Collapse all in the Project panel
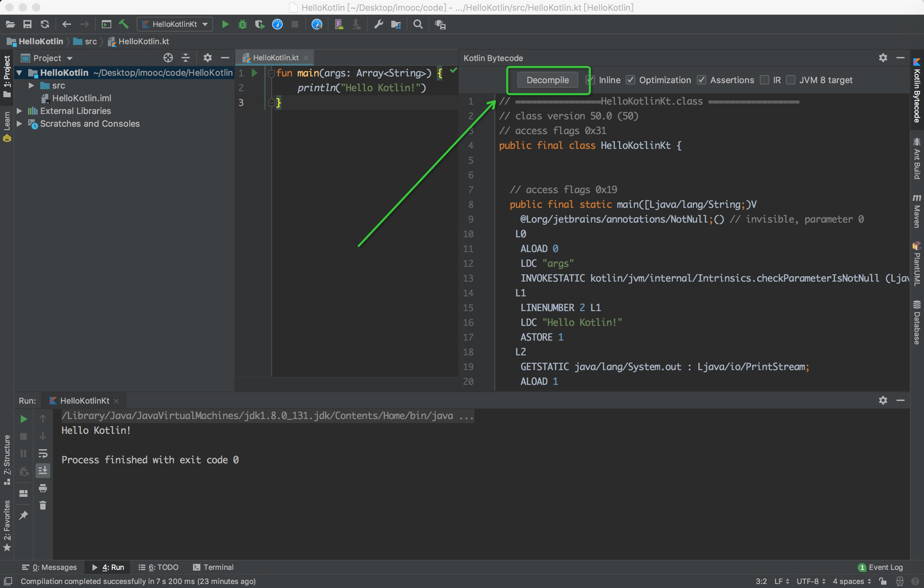 click(186, 58)
